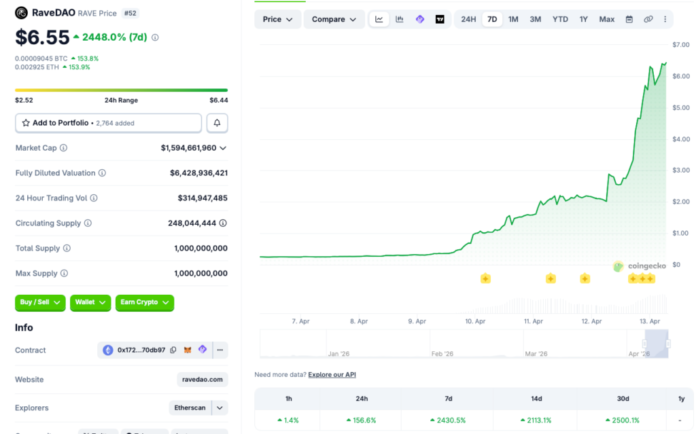Open the Price dropdown

pyautogui.click(x=277, y=19)
